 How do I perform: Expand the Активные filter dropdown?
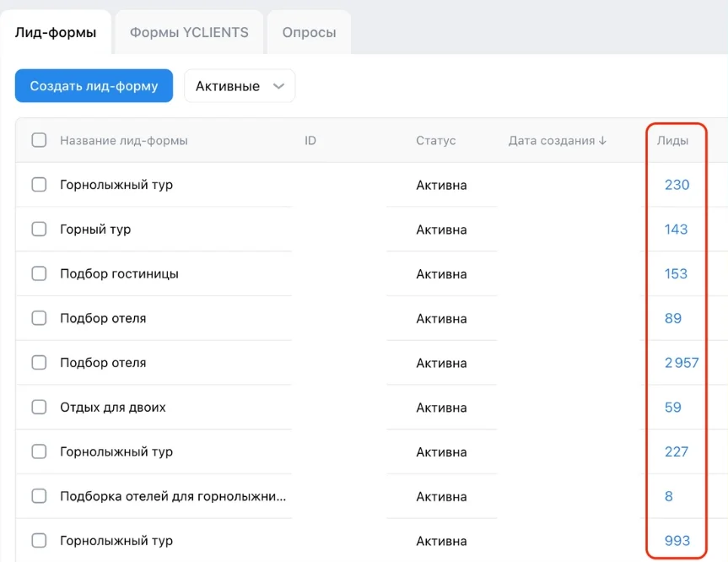(240, 86)
